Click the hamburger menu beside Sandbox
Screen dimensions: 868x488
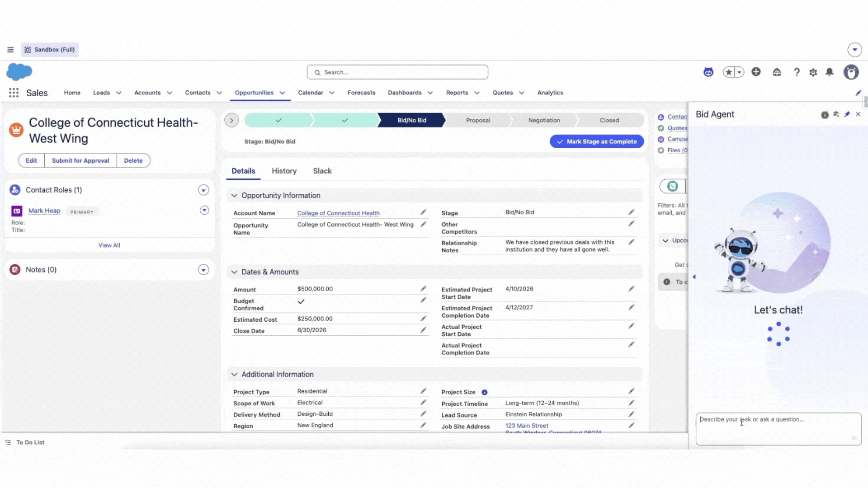click(10, 50)
